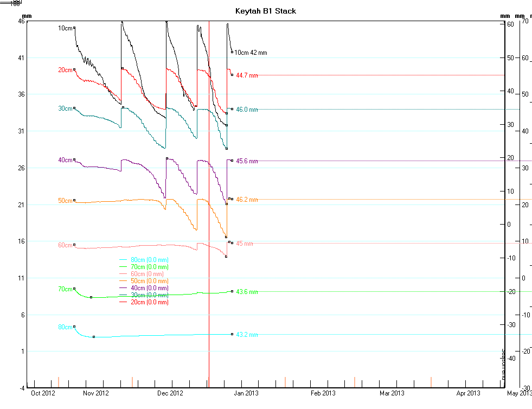
Task: Click the start marker of 80cm curve
Action: point(74,327)
